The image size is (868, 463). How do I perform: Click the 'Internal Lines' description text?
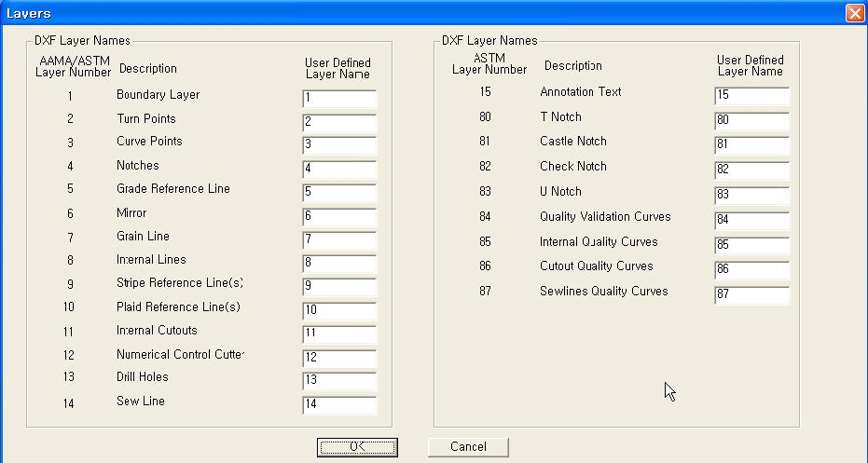(x=151, y=259)
